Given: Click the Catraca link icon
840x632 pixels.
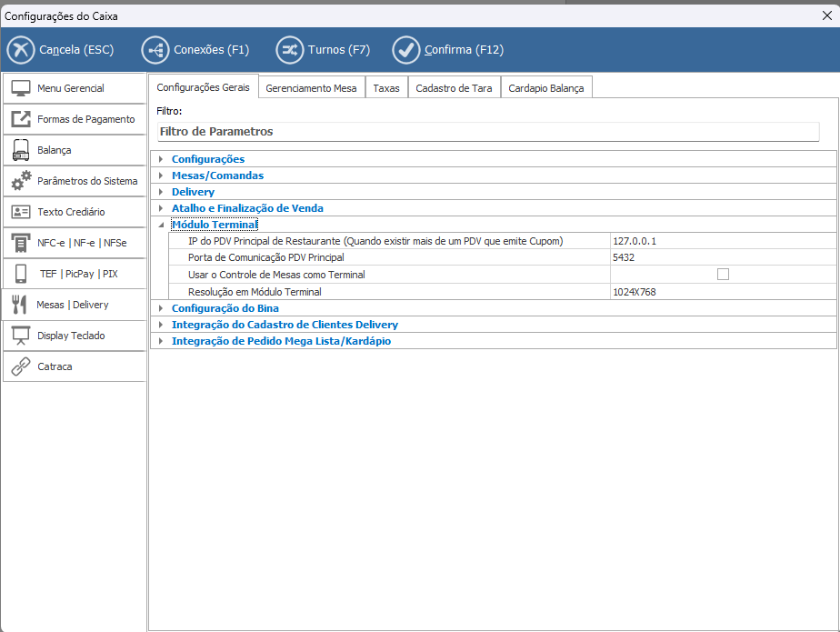Looking at the screenshot, I should (22, 366).
